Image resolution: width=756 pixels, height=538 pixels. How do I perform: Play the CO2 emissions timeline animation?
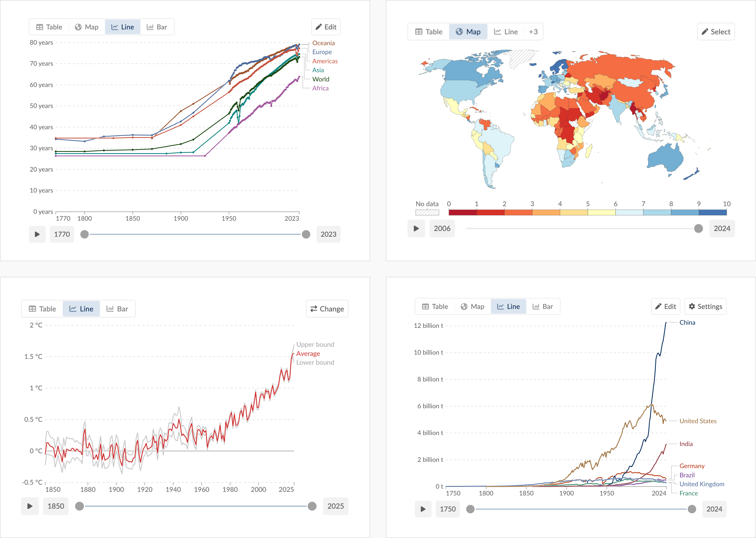(423, 509)
